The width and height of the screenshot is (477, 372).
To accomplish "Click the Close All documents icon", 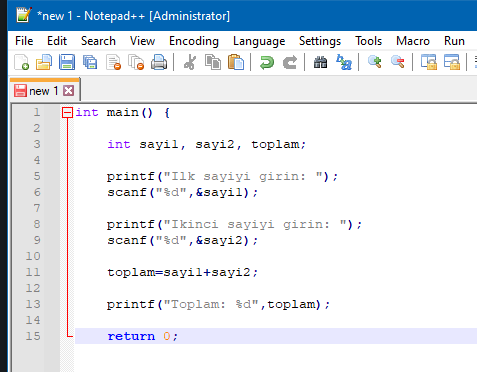I will click(136, 62).
